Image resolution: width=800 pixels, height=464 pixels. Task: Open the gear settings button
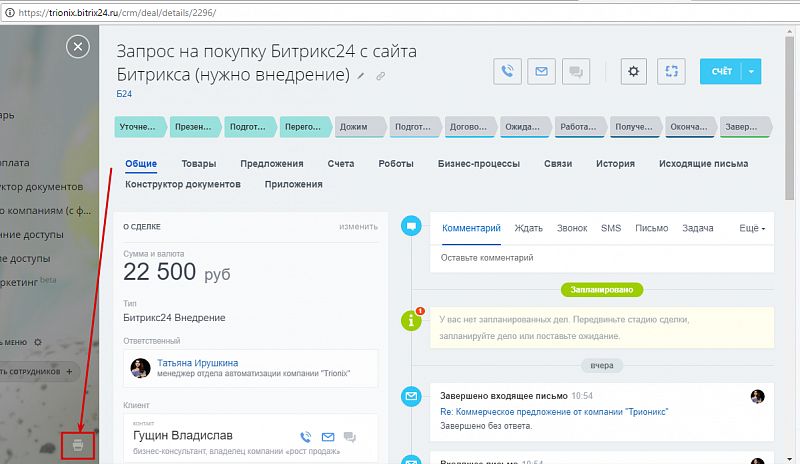[634, 71]
